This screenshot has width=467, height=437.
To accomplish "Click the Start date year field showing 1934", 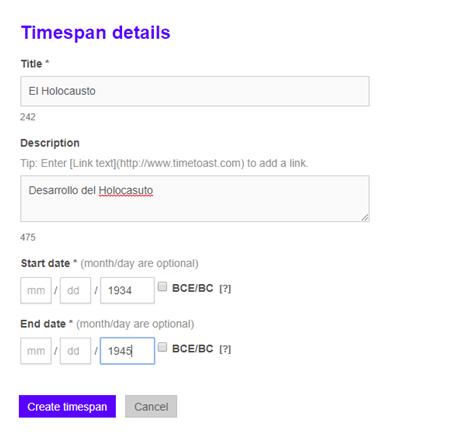I will 127,290.
